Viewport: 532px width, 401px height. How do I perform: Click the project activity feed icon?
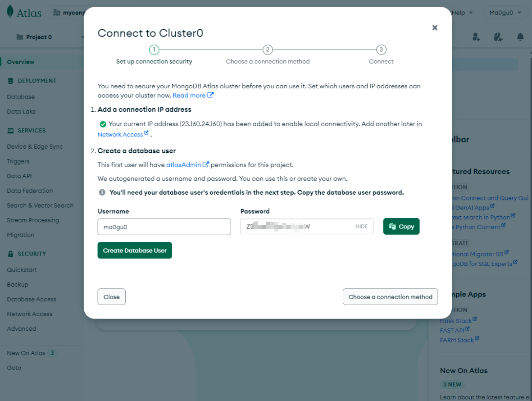[498, 36]
